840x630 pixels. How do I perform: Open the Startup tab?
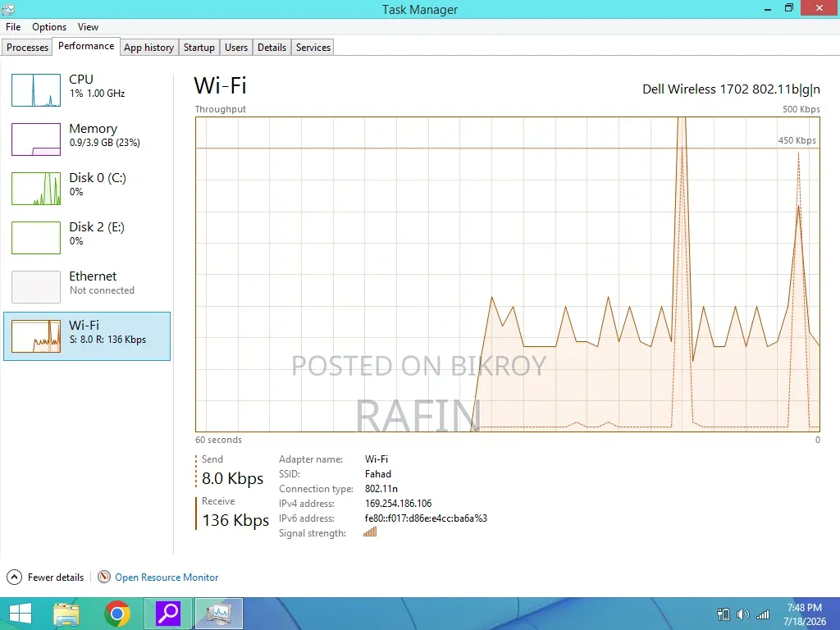pos(199,47)
